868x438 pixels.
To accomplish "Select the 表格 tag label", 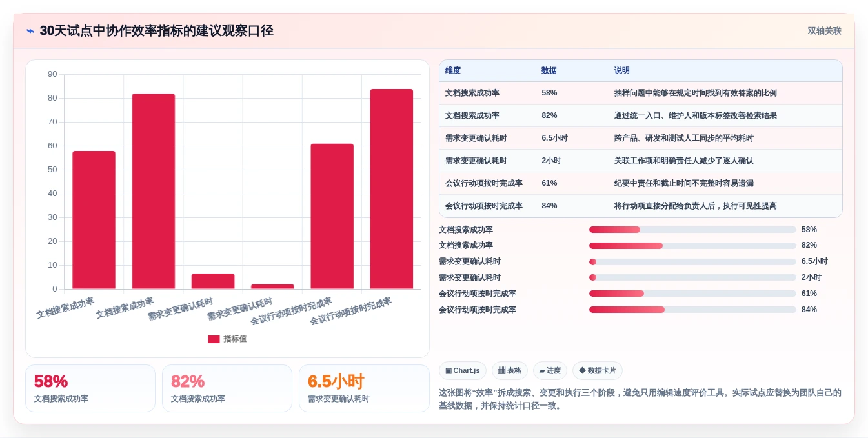I will click(x=514, y=371).
